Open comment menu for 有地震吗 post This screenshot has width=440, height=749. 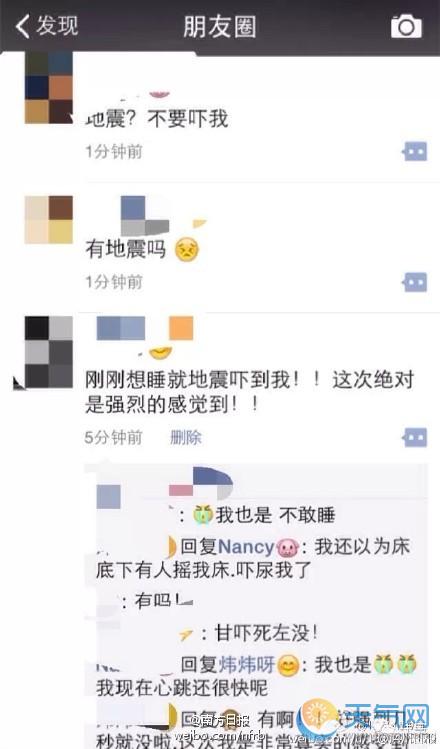point(414,282)
